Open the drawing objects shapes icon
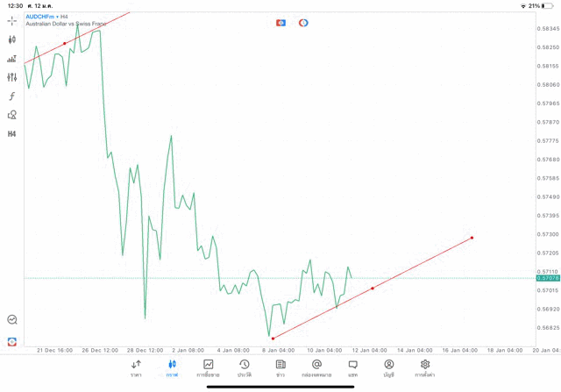The width and height of the screenshot is (561, 392). tap(12, 115)
